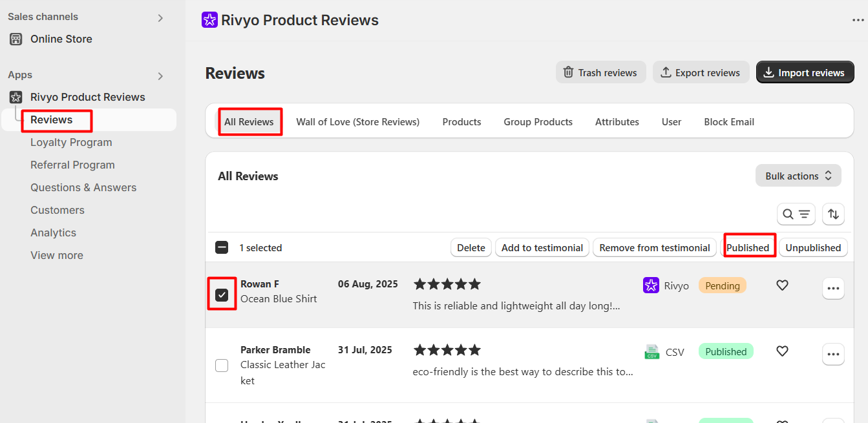The image size is (868, 423).
Task: Click the Rivyo star icon in sidebar
Action: [16, 97]
